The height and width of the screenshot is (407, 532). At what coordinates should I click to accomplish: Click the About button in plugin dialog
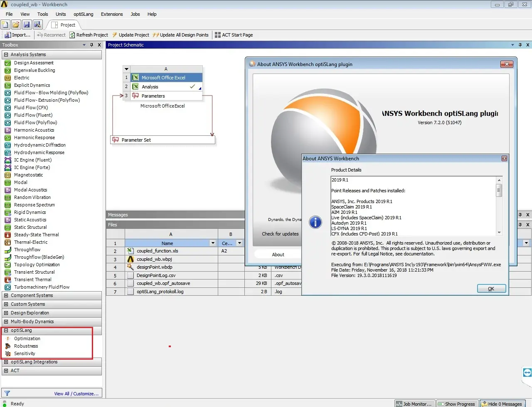click(x=278, y=255)
